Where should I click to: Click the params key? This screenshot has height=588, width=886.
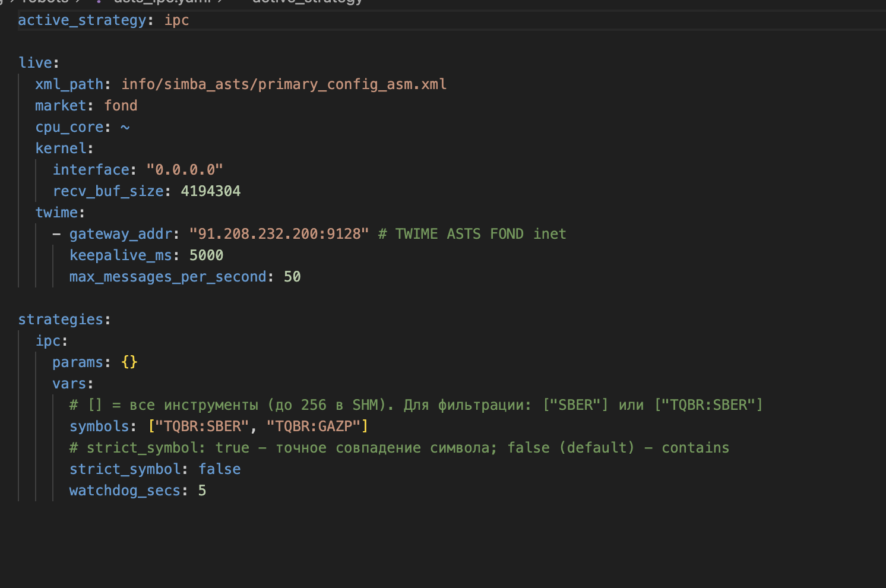click(78, 362)
